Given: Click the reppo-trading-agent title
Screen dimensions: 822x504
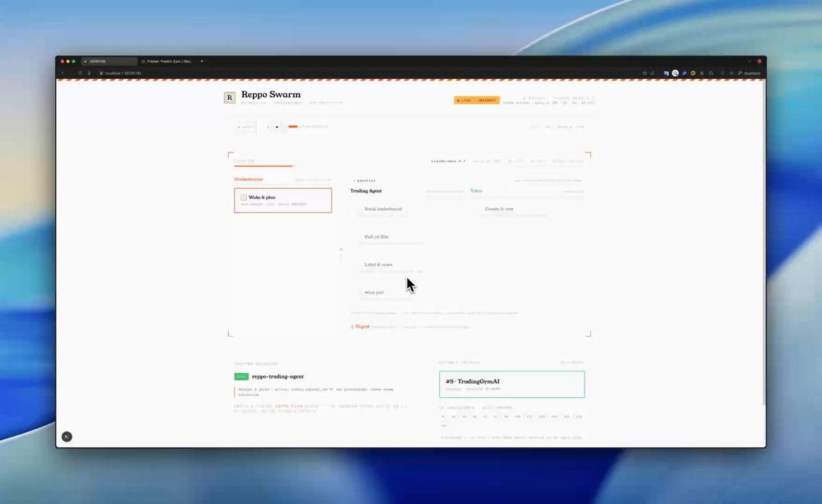Looking at the screenshot, I should click(277, 376).
